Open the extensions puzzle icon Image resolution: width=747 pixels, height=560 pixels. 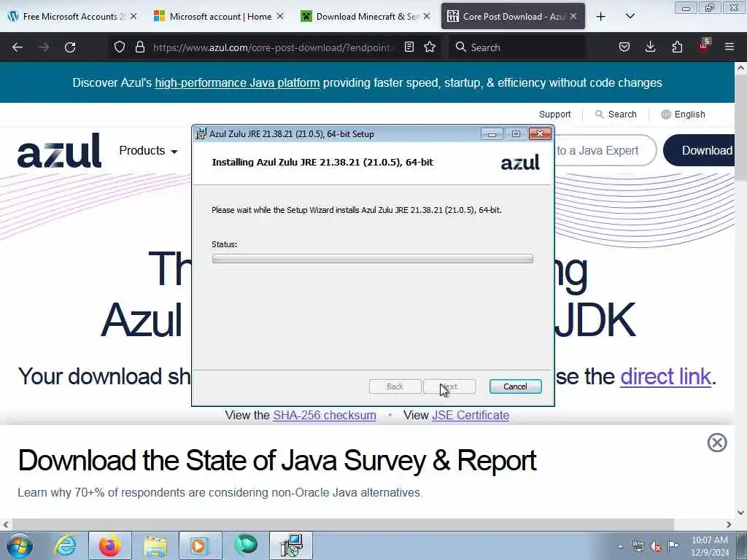[677, 47]
